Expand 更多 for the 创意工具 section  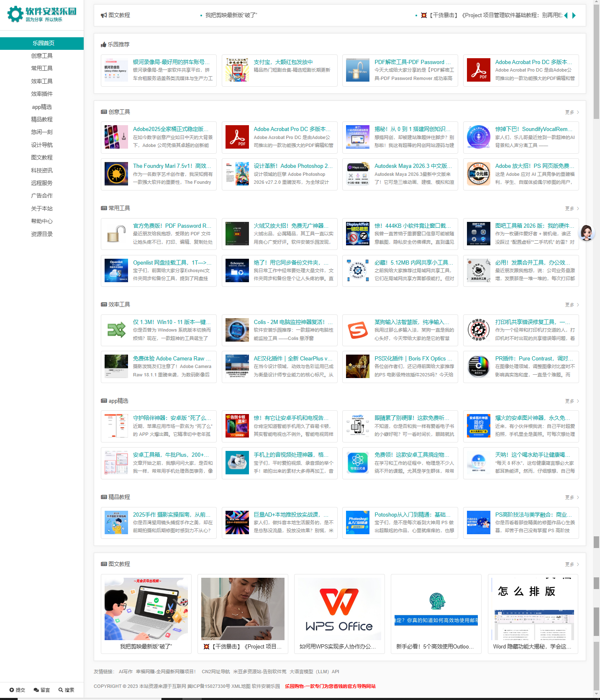pos(572,112)
